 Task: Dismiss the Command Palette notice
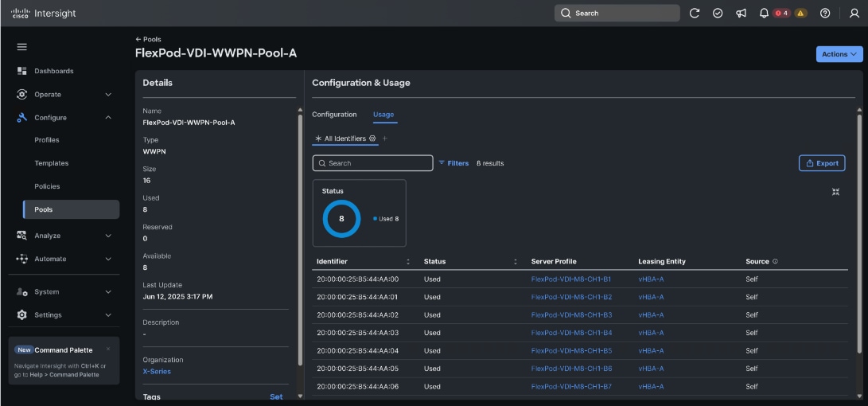click(x=108, y=349)
